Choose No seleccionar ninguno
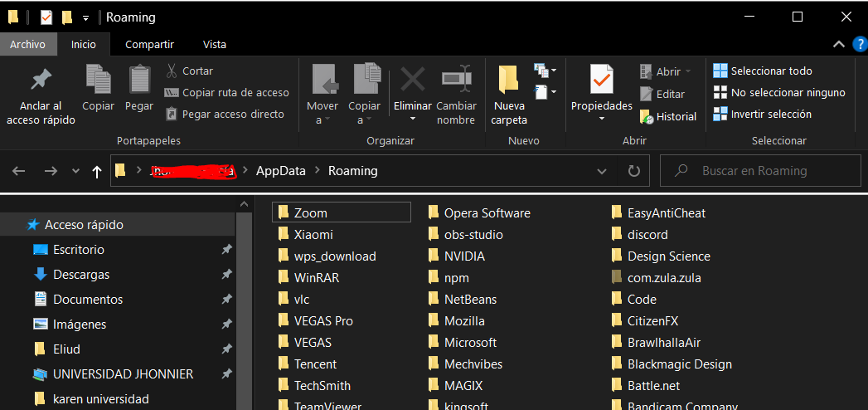868x410 pixels. coord(778,92)
